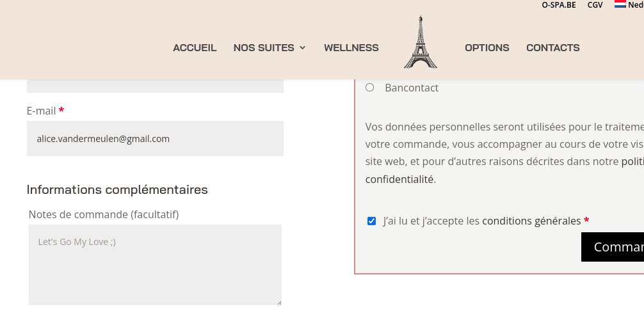Click the Eiffel Tower logo
This screenshot has height=325, width=644.
(x=421, y=42)
